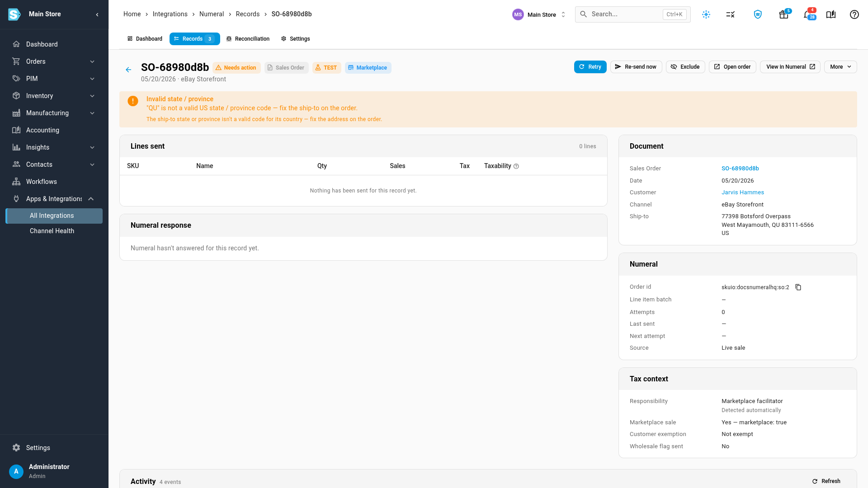This screenshot has width=868, height=488.
Task: Click the shield icon in top bar
Action: click(758, 14)
